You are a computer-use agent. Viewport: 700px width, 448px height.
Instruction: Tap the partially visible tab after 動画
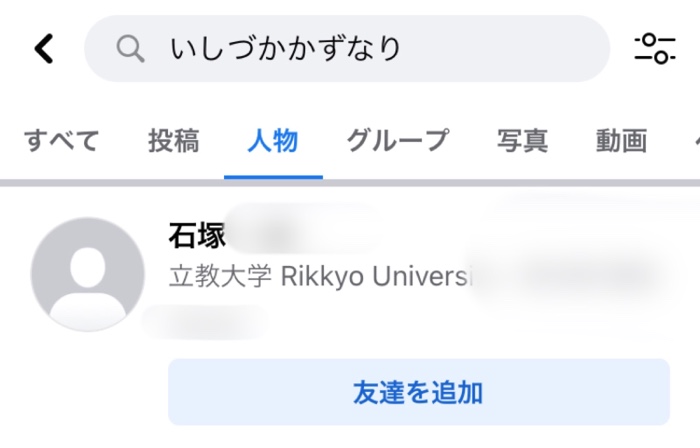(x=697, y=141)
